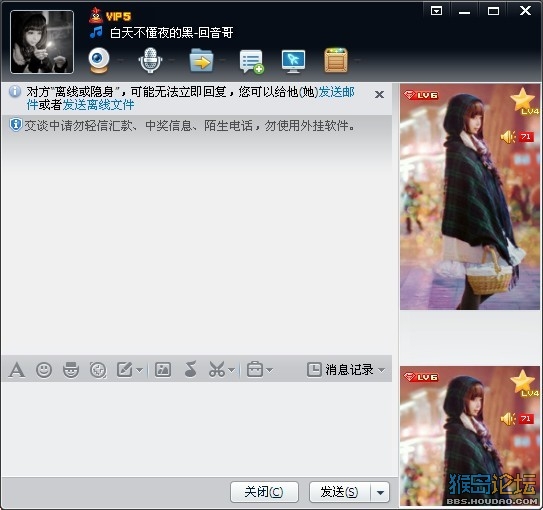Open the applications box icon
Screen dimensions: 543x510
point(336,61)
